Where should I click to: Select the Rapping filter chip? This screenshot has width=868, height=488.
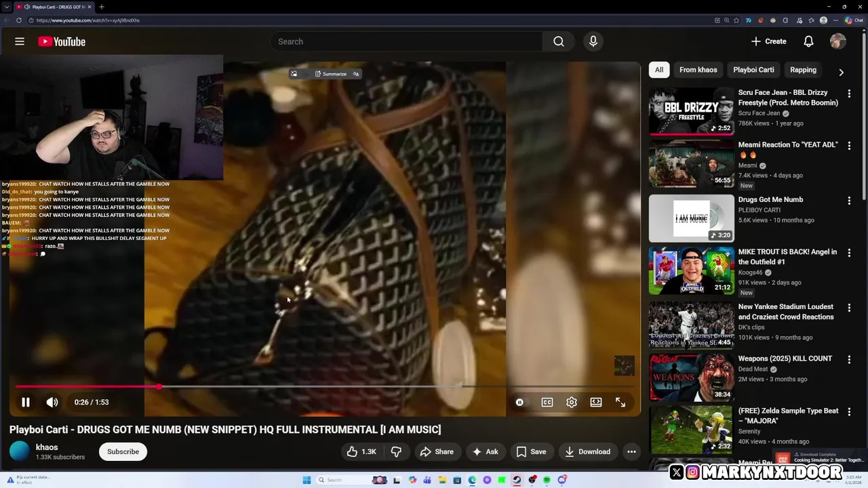tap(803, 70)
